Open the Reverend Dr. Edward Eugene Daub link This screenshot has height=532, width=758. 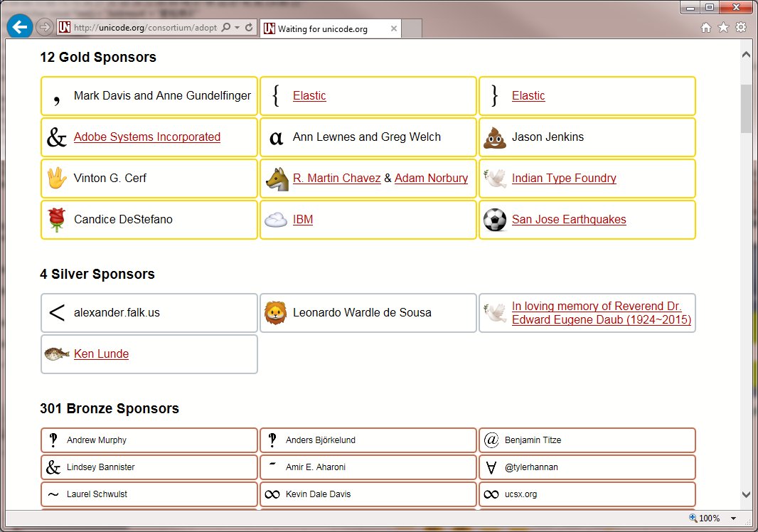602,313
